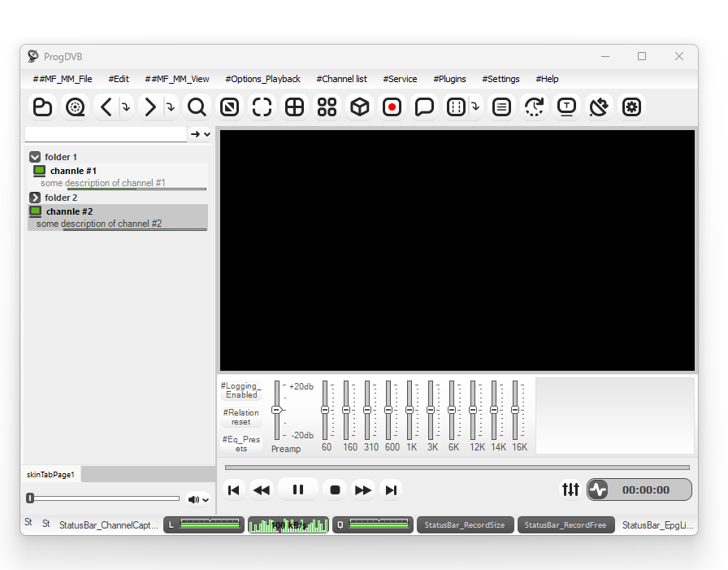This screenshot has height=570, width=728.
Task: Toggle the waveform icon beside the timer
Action: coord(598,490)
